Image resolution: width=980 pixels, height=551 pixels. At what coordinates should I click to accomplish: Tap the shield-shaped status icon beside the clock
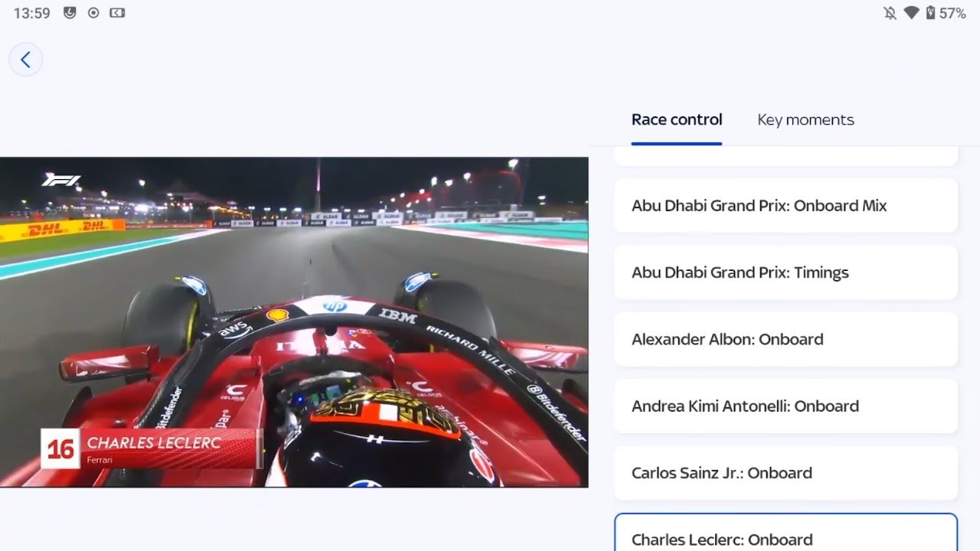70,13
